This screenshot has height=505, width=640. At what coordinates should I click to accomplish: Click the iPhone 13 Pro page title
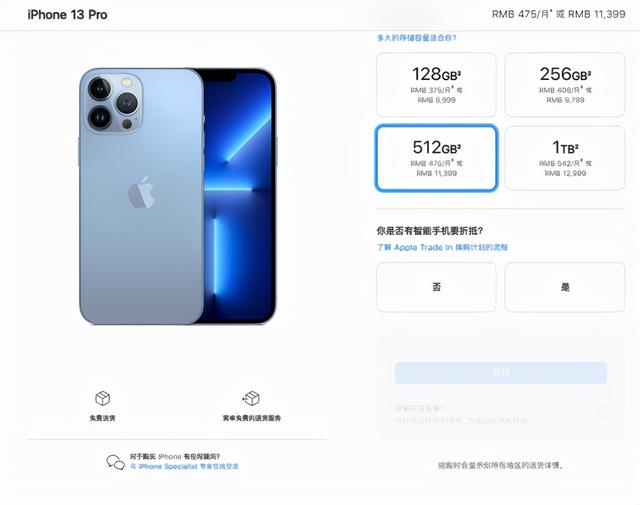[67, 15]
